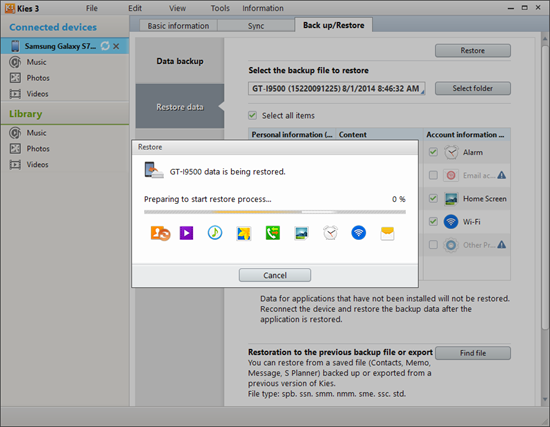Open the View menu
The image size is (550, 427).
177,8
